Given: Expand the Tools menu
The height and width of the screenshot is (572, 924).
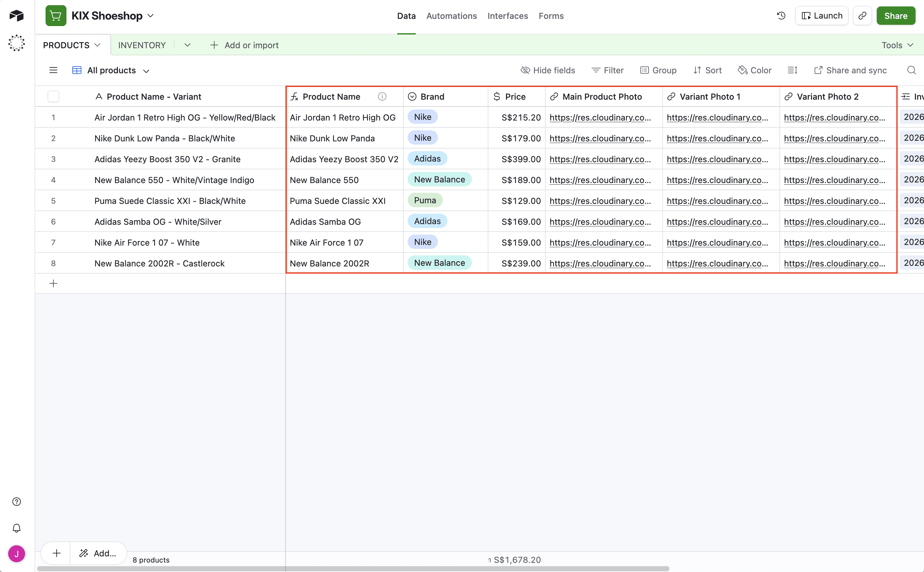Looking at the screenshot, I should tap(897, 45).
